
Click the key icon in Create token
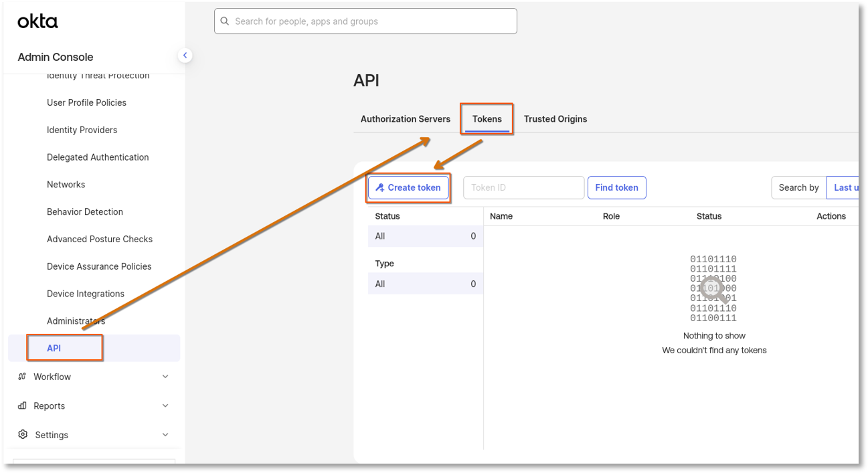click(x=379, y=188)
